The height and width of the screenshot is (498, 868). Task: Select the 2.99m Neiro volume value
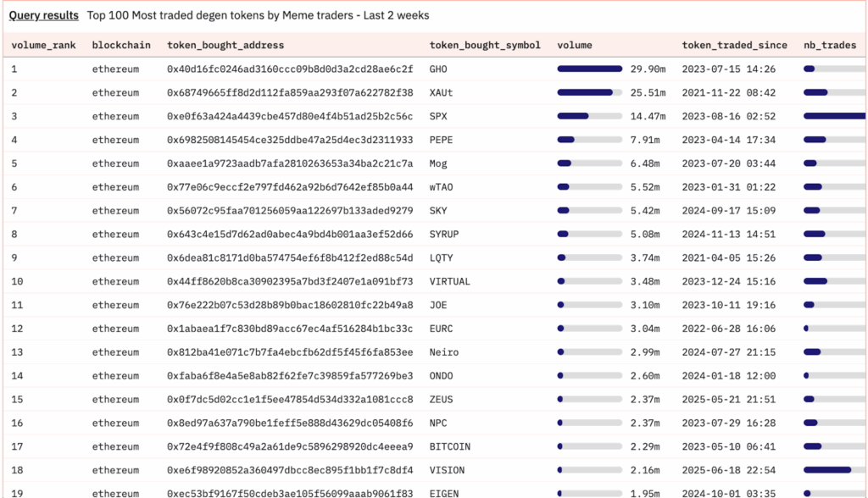645,352
